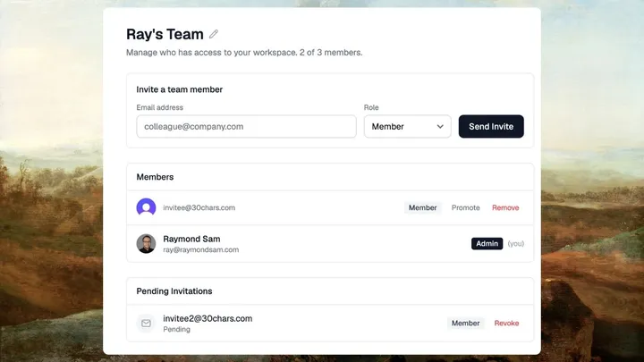Open the Role dropdown set to Member
Viewport: 644px width, 362px height.
click(x=408, y=126)
